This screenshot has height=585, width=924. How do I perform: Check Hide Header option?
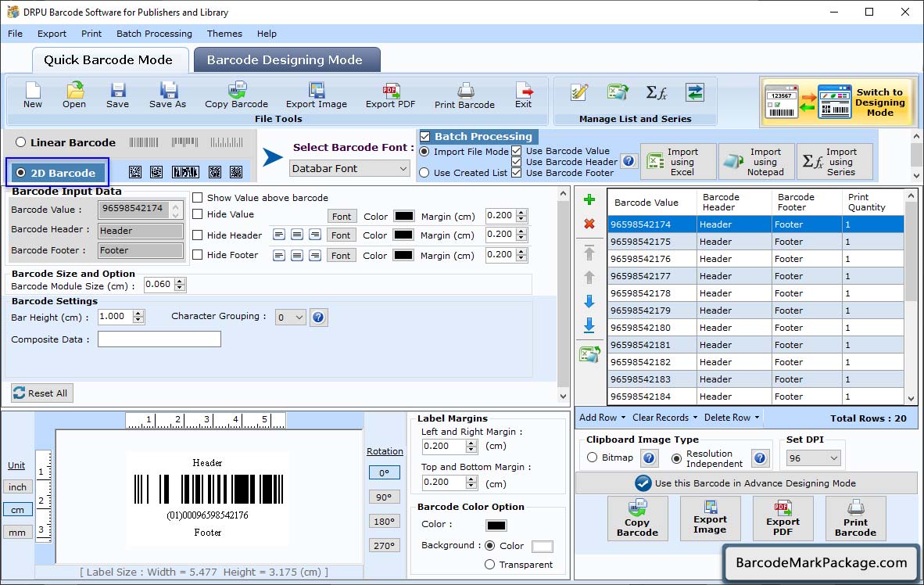tap(198, 235)
